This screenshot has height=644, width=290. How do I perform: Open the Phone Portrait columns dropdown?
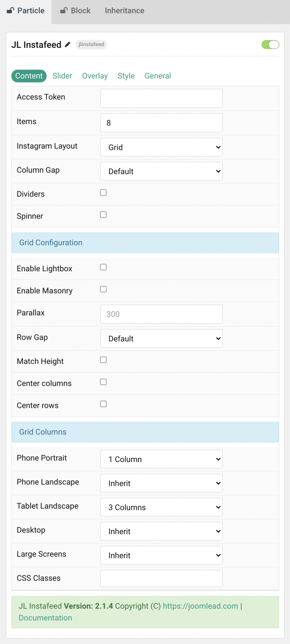click(161, 459)
